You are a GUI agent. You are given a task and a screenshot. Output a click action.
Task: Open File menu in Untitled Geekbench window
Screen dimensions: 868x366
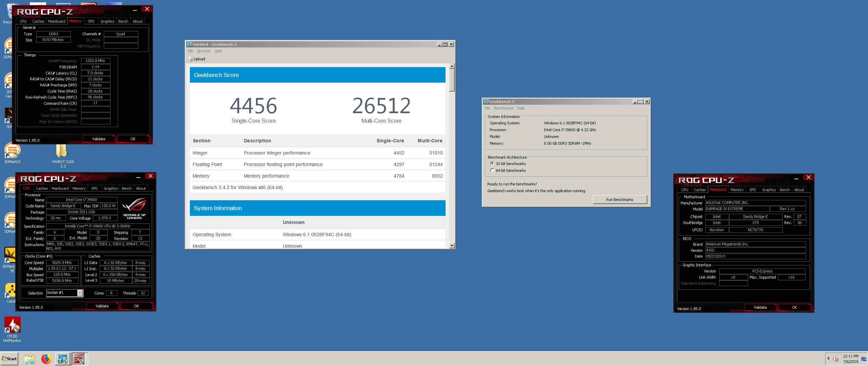coord(191,51)
